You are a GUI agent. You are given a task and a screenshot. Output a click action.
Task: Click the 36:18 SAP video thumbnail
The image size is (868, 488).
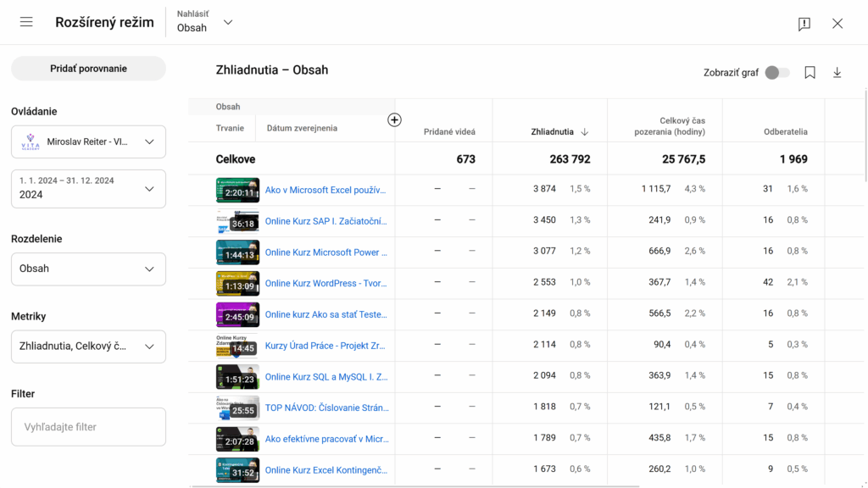pyautogui.click(x=237, y=221)
